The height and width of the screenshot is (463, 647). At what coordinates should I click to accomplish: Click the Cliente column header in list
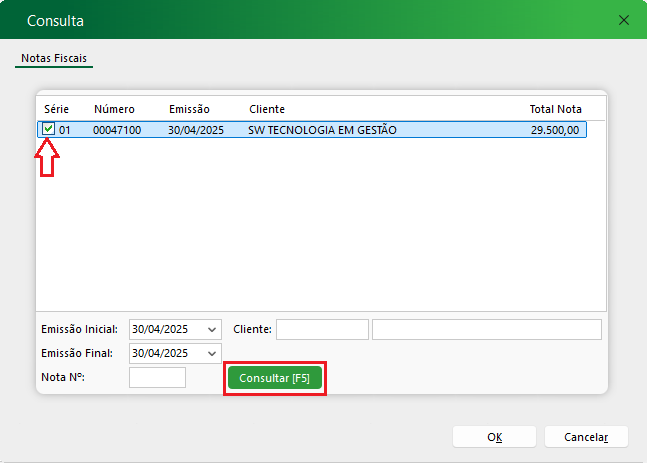click(267, 109)
